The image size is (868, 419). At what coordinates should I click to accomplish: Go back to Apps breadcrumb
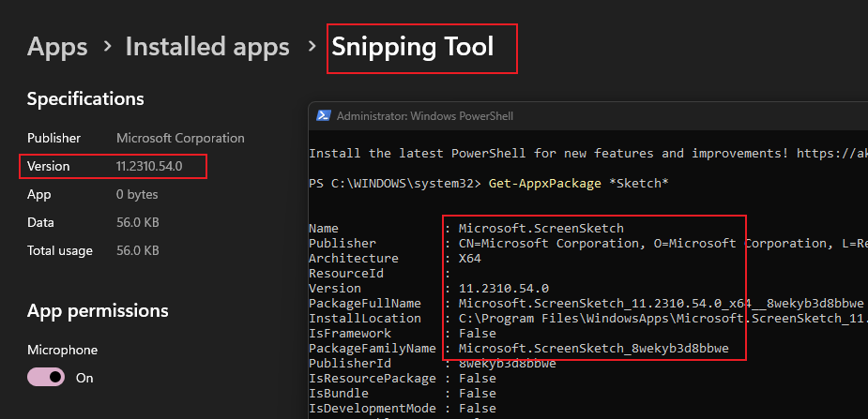point(57,47)
